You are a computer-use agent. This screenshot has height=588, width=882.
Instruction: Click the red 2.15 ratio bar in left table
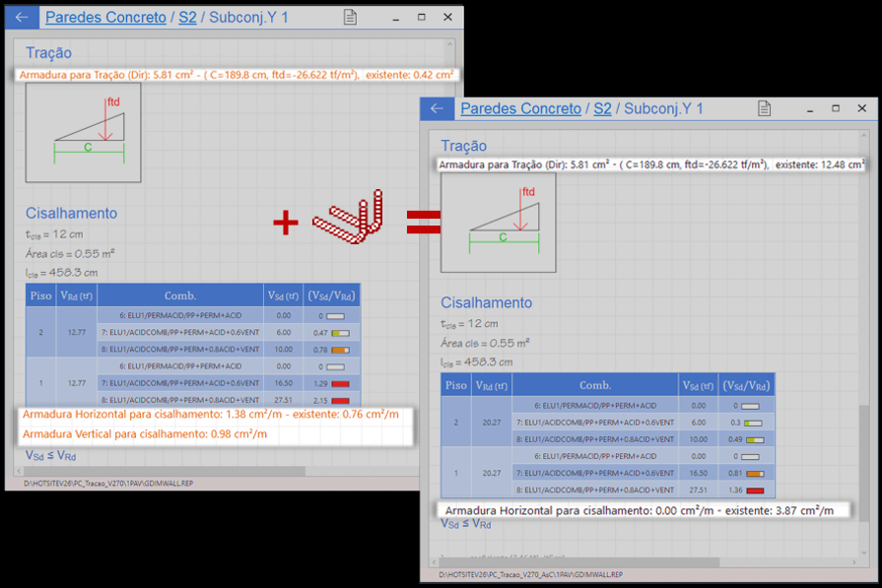[x=340, y=401]
